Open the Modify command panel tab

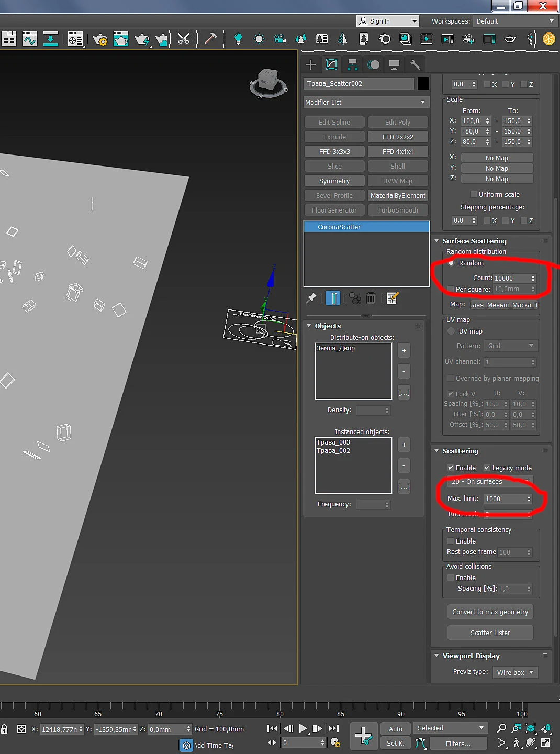point(331,64)
